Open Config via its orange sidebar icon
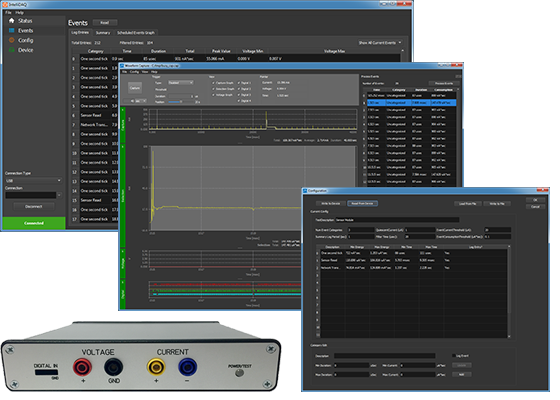 [x=12, y=40]
